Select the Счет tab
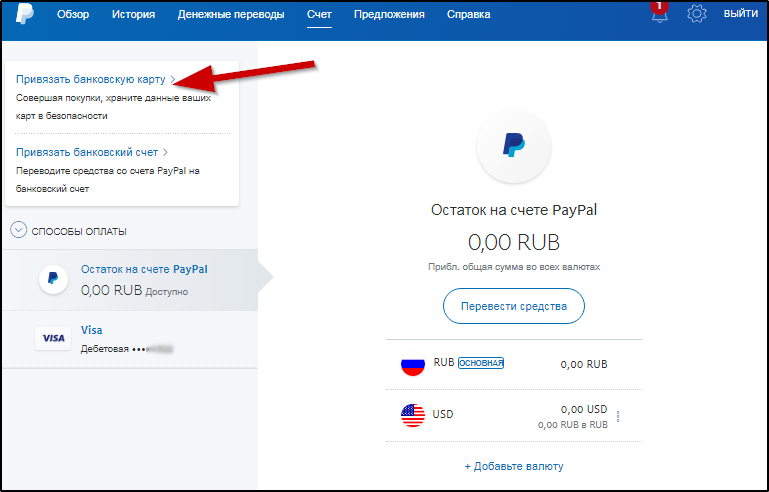Screen dimensions: 769x492 (319, 14)
